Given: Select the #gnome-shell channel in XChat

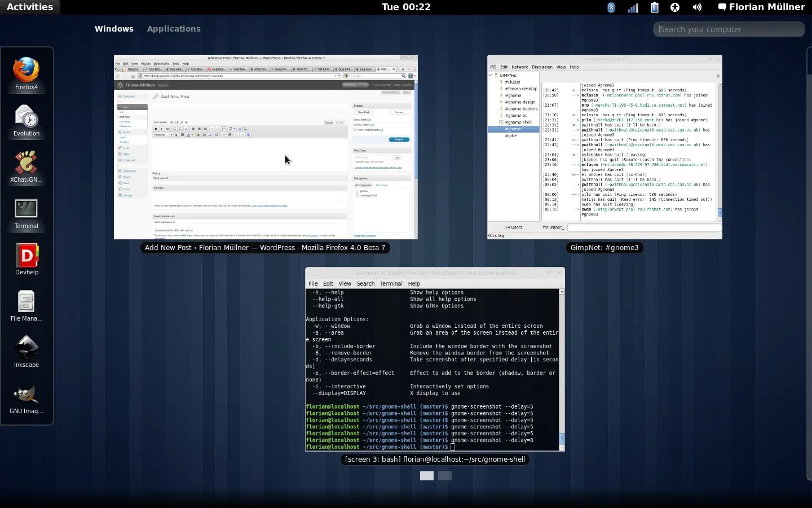Looking at the screenshot, I should [518, 122].
